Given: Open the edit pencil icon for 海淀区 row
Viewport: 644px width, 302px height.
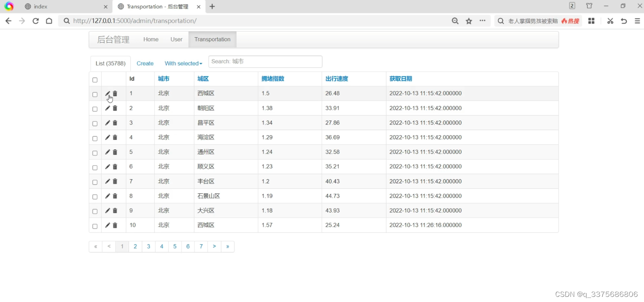Looking at the screenshot, I should pyautogui.click(x=108, y=137).
